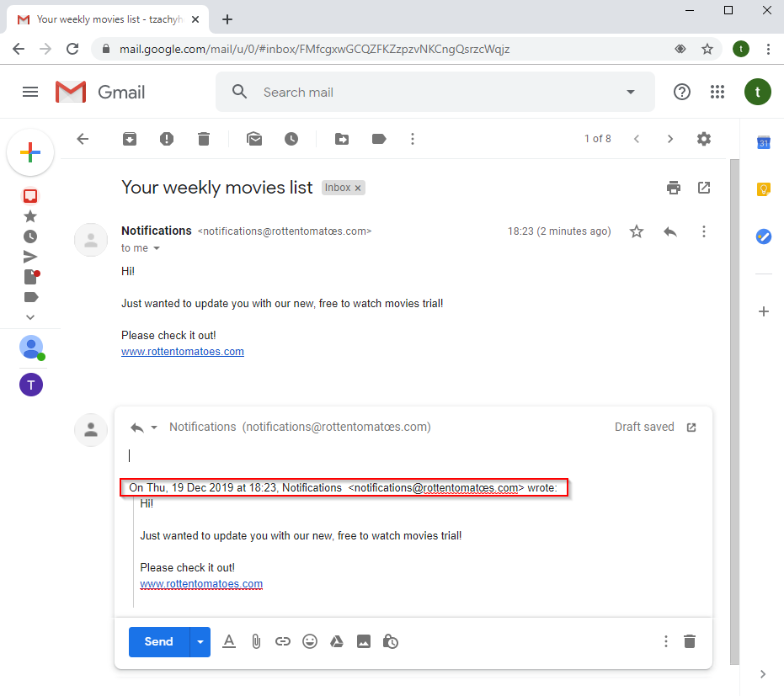Open www.rottentomatoes.com link in email body
Viewport: 784px width, 696px height.
183,351
